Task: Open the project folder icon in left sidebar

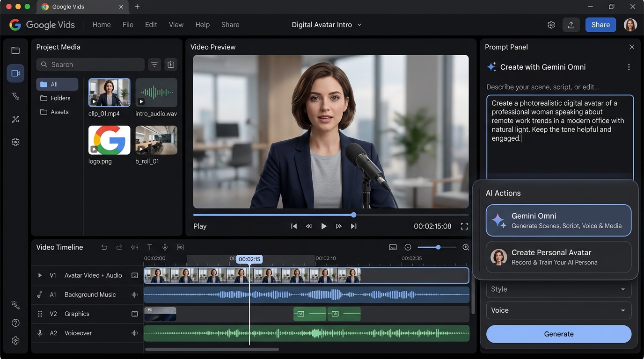Action: [15, 50]
